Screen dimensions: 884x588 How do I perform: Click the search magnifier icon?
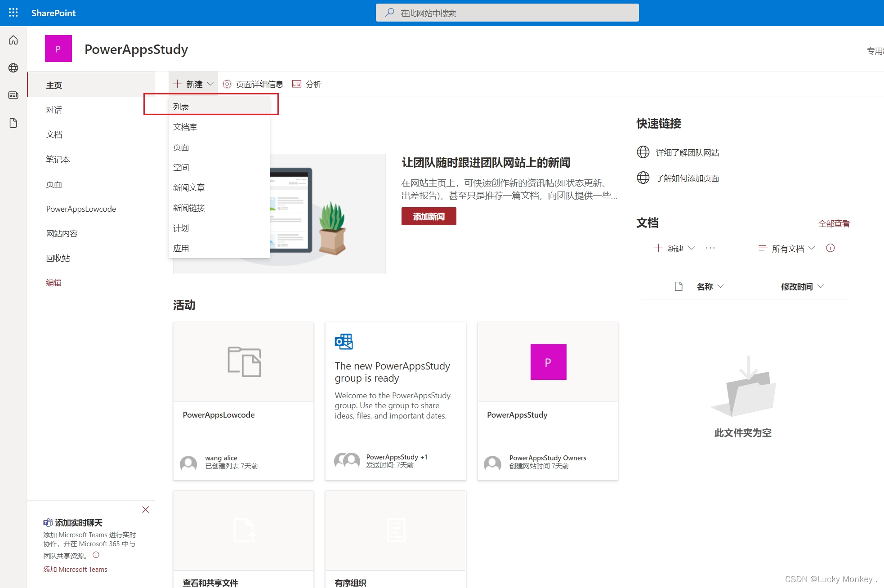[x=389, y=13]
